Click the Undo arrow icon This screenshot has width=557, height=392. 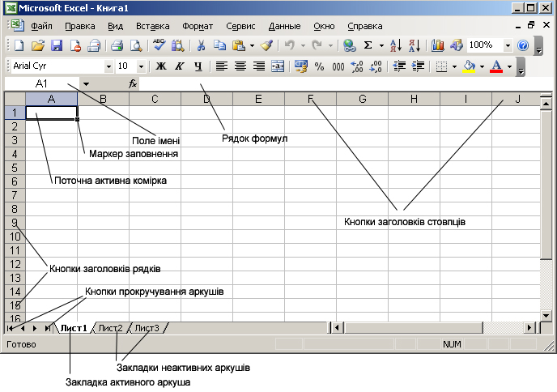click(x=290, y=45)
